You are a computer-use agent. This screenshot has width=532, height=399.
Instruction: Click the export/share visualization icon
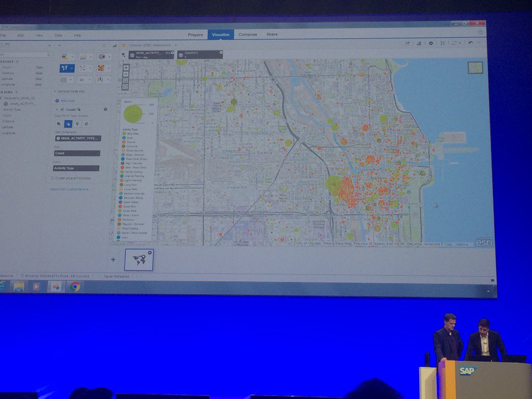coord(407,44)
